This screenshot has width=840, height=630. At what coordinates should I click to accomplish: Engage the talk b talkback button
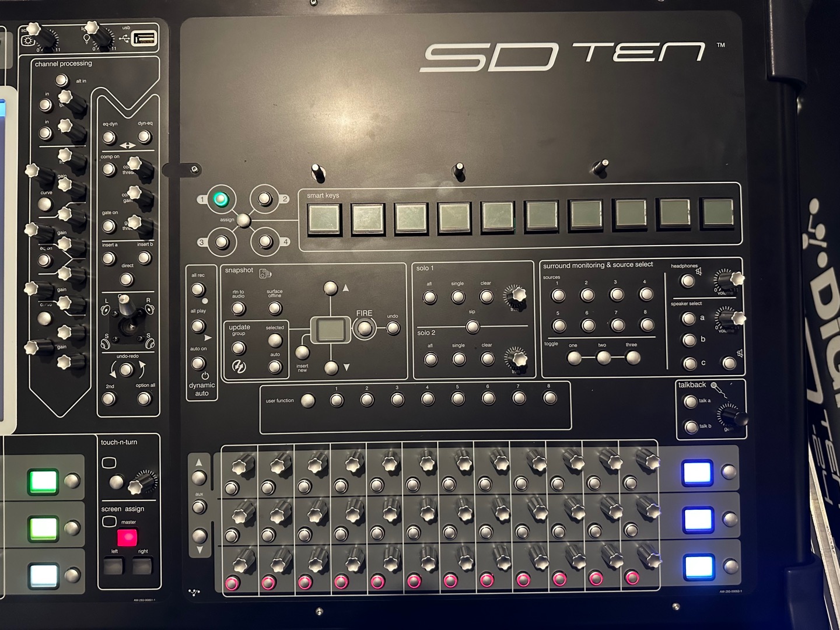pyautogui.click(x=691, y=426)
